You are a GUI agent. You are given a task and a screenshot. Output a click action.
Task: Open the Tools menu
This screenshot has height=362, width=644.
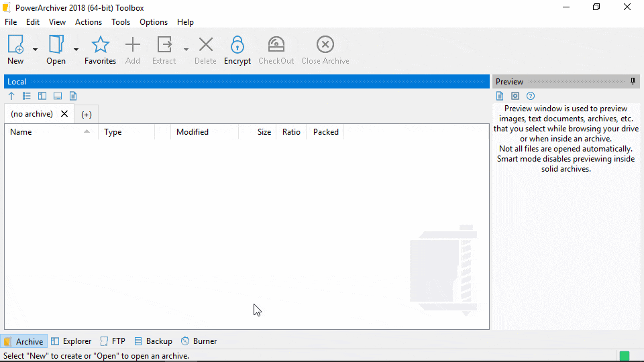pos(121,22)
